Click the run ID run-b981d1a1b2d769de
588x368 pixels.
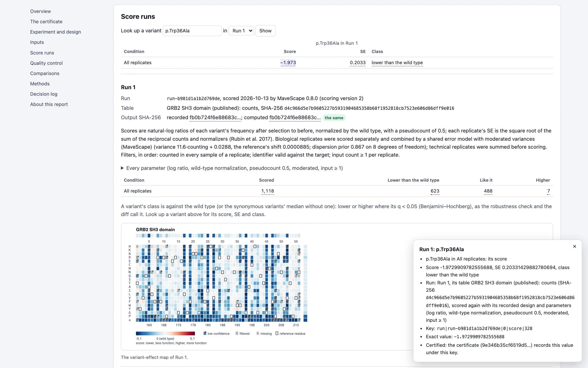coord(193,98)
